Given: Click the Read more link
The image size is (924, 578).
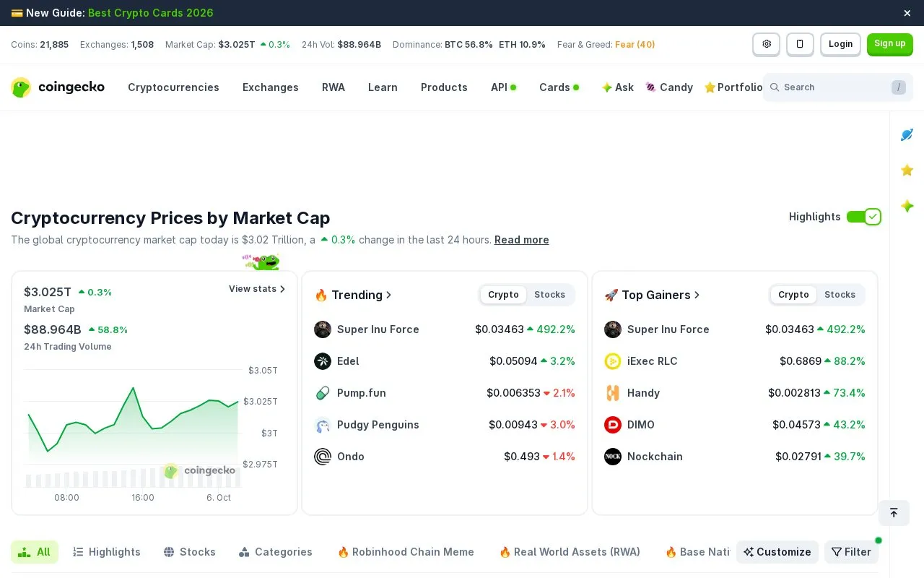Looking at the screenshot, I should (522, 240).
